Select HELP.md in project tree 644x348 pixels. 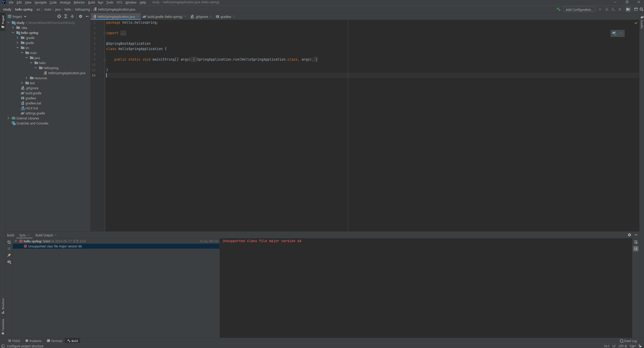coord(31,108)
